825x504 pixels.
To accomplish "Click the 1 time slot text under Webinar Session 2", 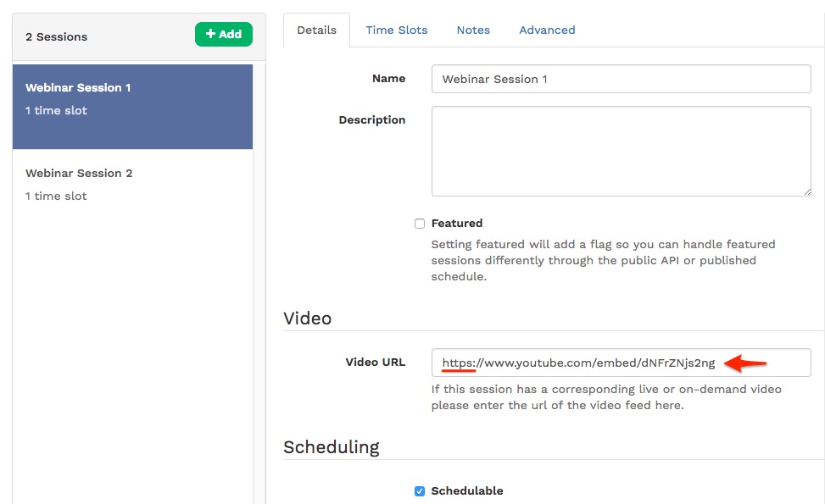I will tap(56, 196).
